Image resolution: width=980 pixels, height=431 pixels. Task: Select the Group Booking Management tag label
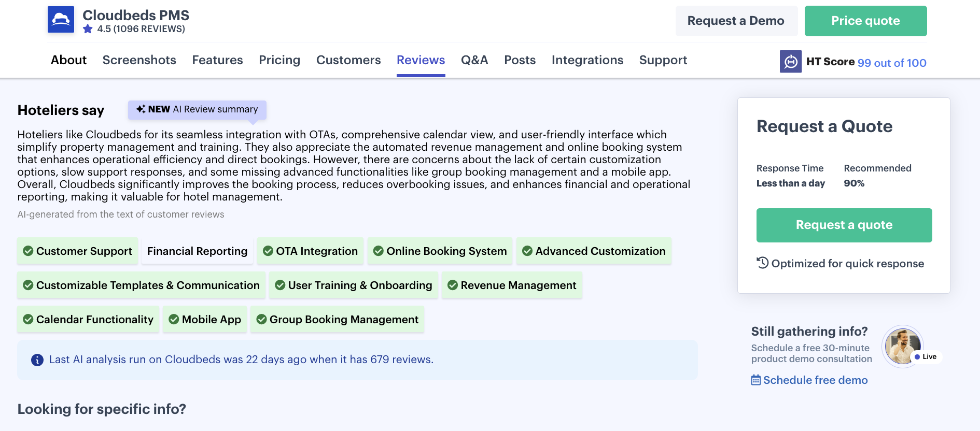(x=344, y=320)
